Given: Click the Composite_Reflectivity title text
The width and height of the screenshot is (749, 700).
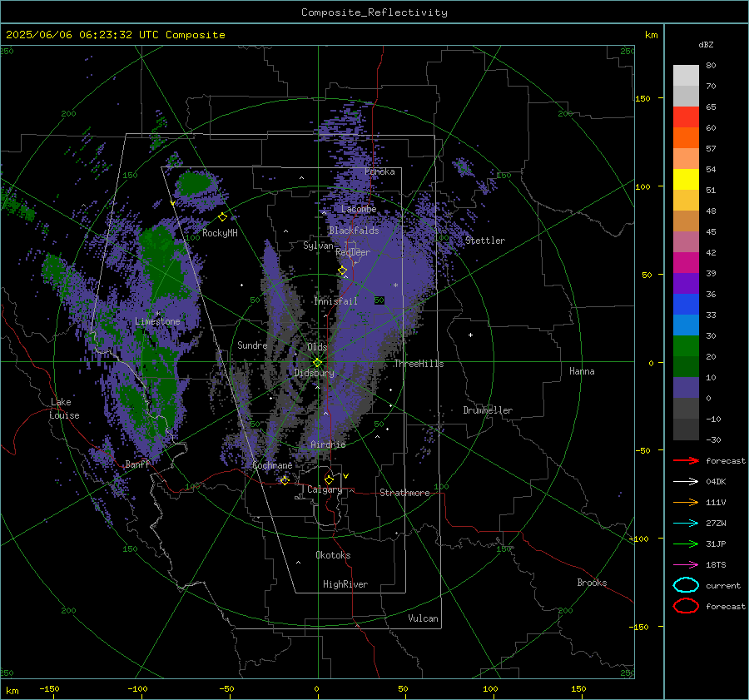Looking at the screenshot, I should [x=374, y=12].
